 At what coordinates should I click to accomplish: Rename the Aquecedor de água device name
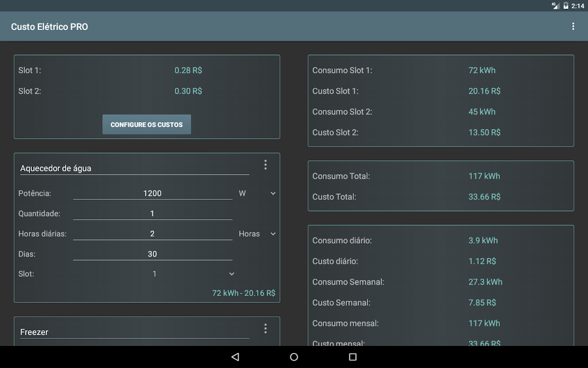pos(134,168)
